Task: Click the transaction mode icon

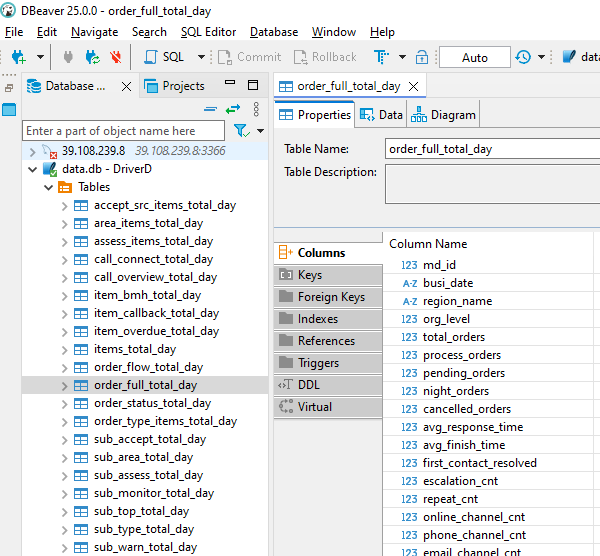Action: pyautogui.click(x=381, y=57)
